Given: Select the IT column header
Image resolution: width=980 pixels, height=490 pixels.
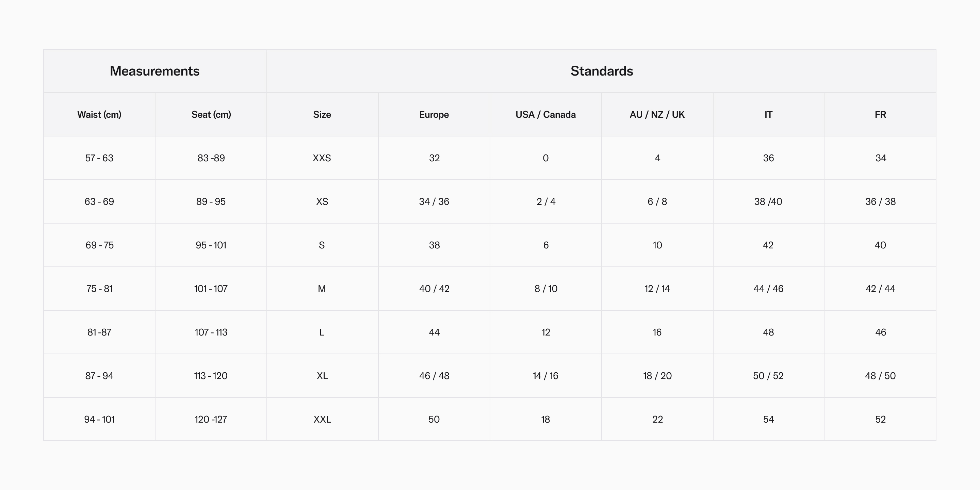Looking at the screenshot, I should click(768, 115).
